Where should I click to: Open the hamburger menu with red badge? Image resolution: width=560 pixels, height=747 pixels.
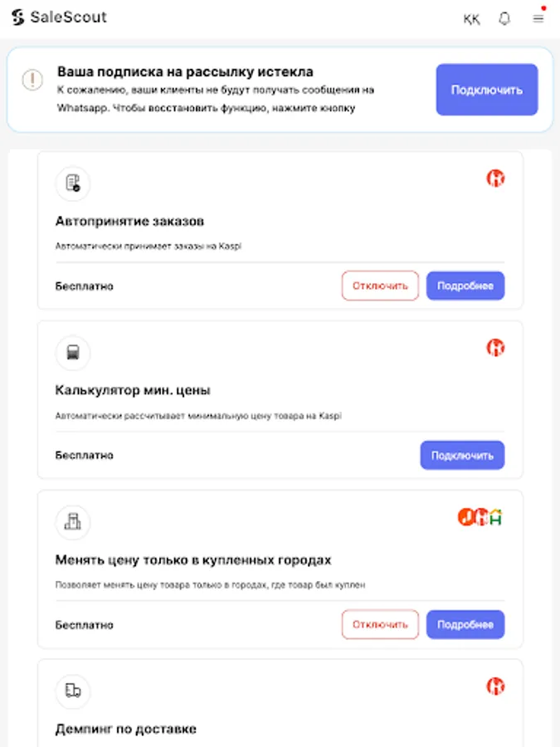click(x=538, y=18)
